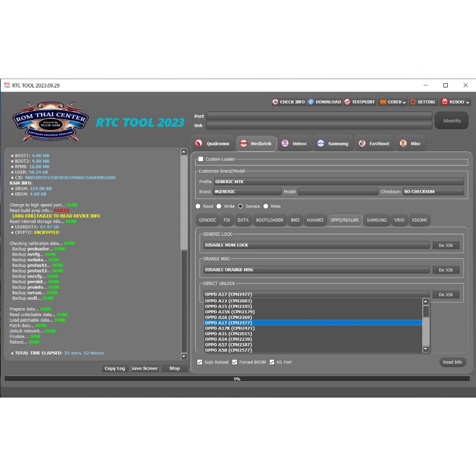Select the Unisoc chipset tab
Screen dimensions: 476x476
[294, 144]
